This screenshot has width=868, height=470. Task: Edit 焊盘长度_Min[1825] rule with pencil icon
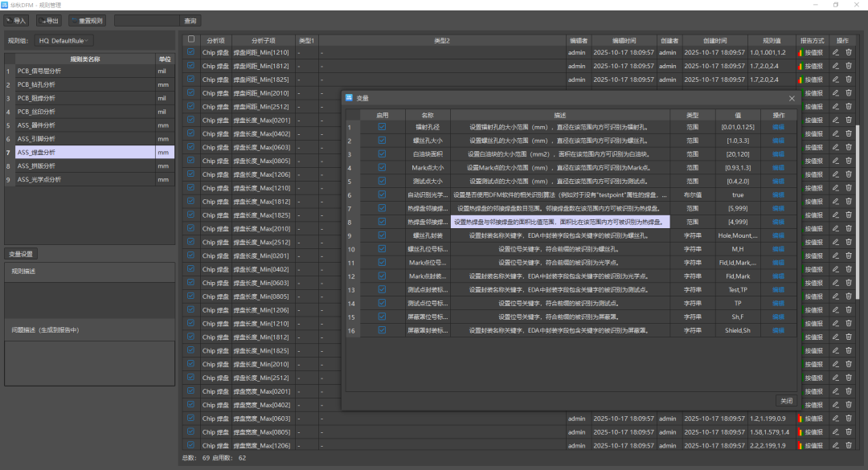click(835, 351)
